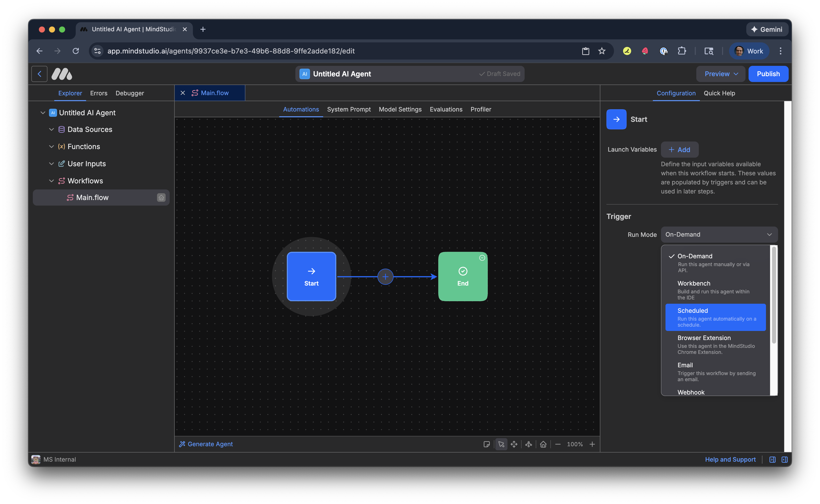Fit the canvas using the home icon
The image size is (820, 504).
[x=543, y=444]
